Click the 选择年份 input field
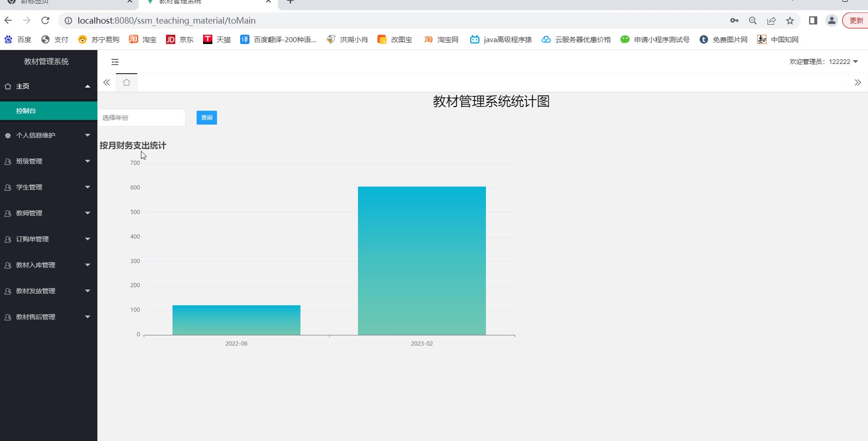 141,118
